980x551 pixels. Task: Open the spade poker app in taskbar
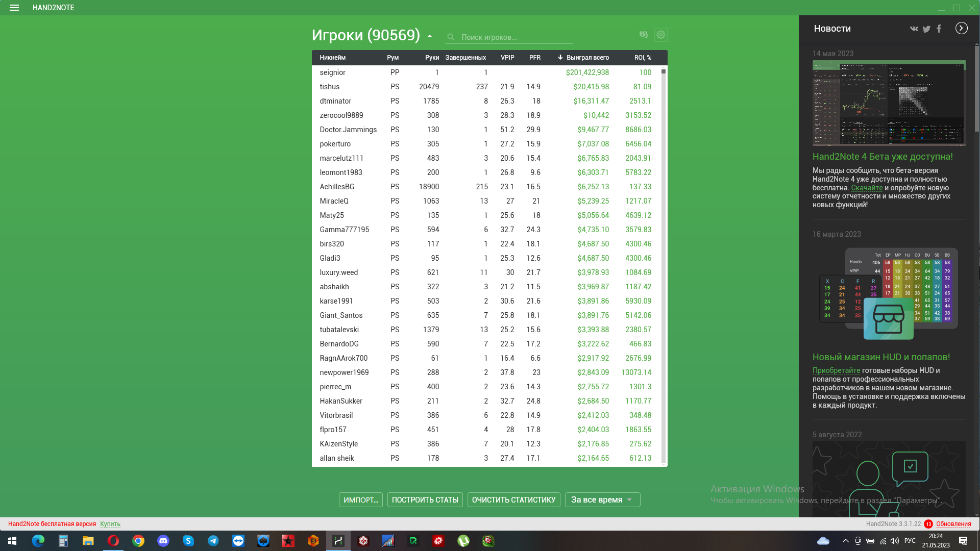point(263,541)
